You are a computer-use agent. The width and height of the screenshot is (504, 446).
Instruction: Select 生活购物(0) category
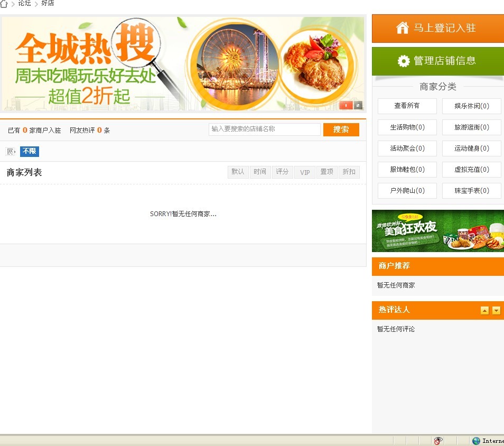[407, 127]
